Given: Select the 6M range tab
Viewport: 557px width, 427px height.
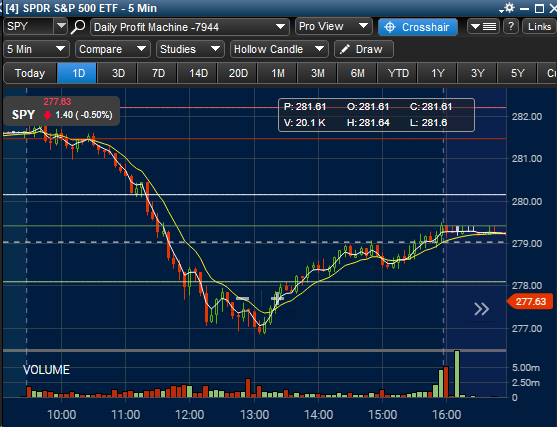Looking at the screenshot, I should (357, 73).
